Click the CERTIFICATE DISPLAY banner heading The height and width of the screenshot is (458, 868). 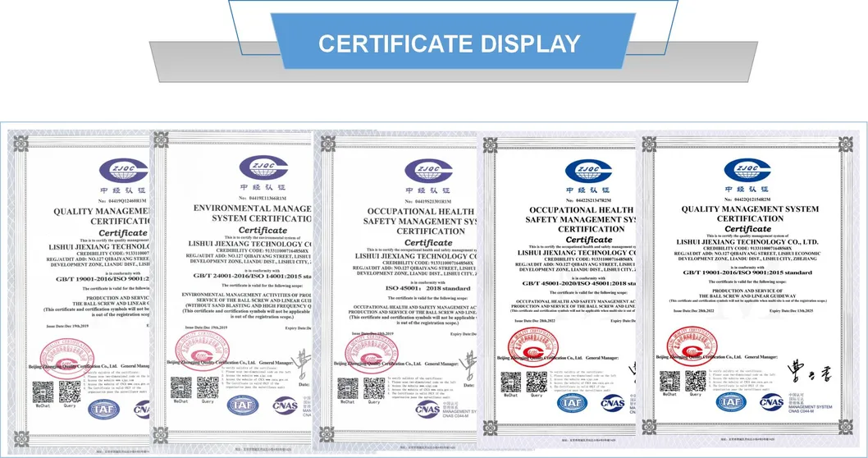pyautogui.click(x=449, y=44)
